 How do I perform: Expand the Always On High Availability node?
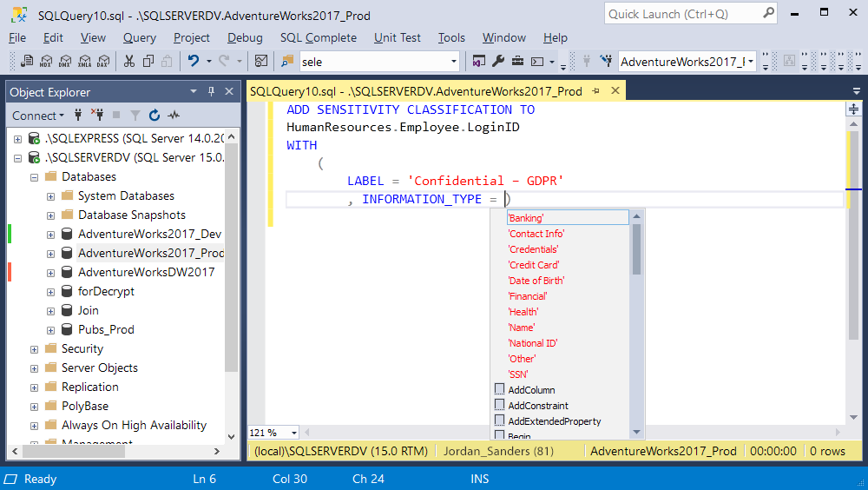click(35, 427)
